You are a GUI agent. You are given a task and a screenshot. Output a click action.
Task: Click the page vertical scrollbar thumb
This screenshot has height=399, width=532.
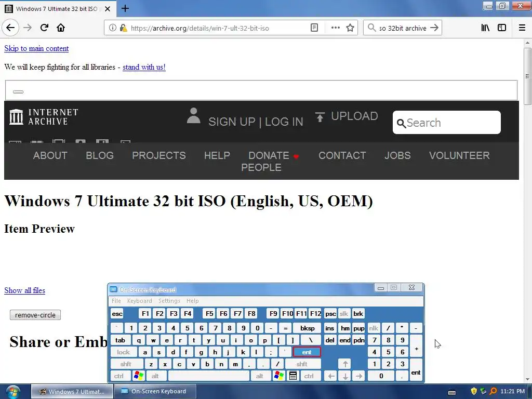click(527, 76)
